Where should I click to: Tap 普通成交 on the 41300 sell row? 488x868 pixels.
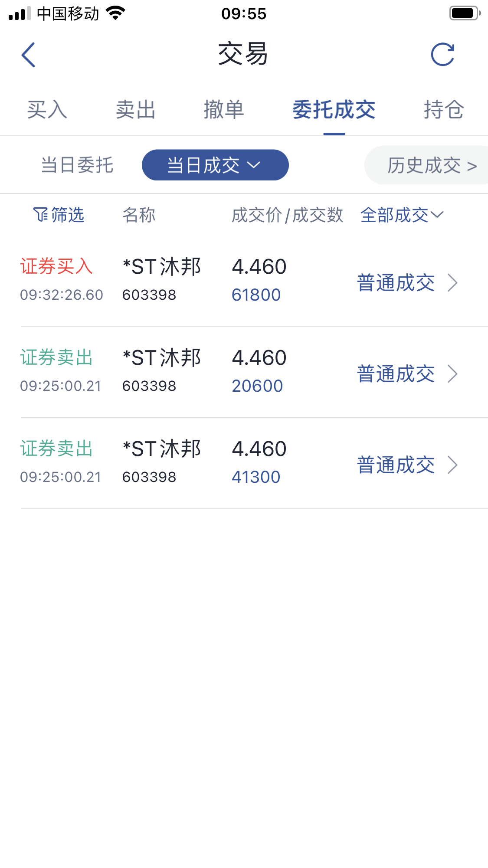tap(396, 465)
